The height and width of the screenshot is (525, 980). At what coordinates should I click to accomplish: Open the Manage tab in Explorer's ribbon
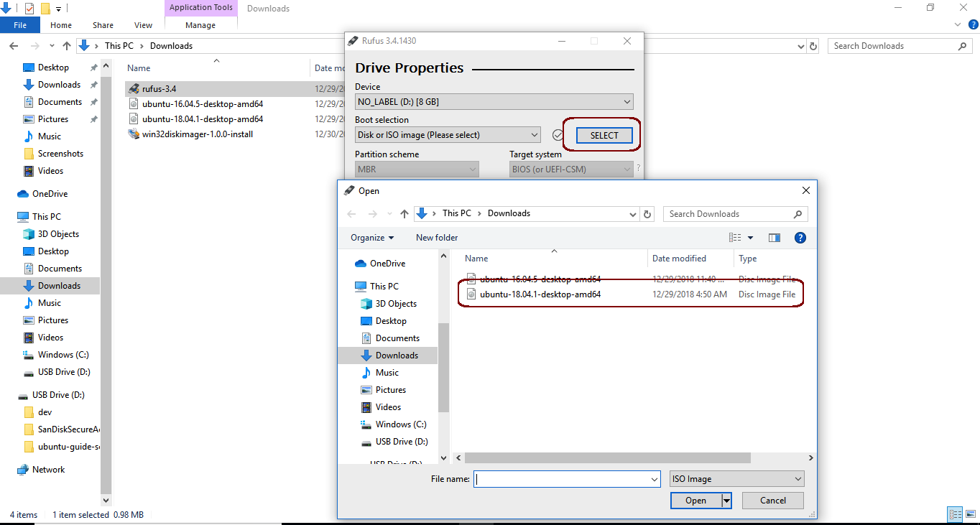click(200, 25)
